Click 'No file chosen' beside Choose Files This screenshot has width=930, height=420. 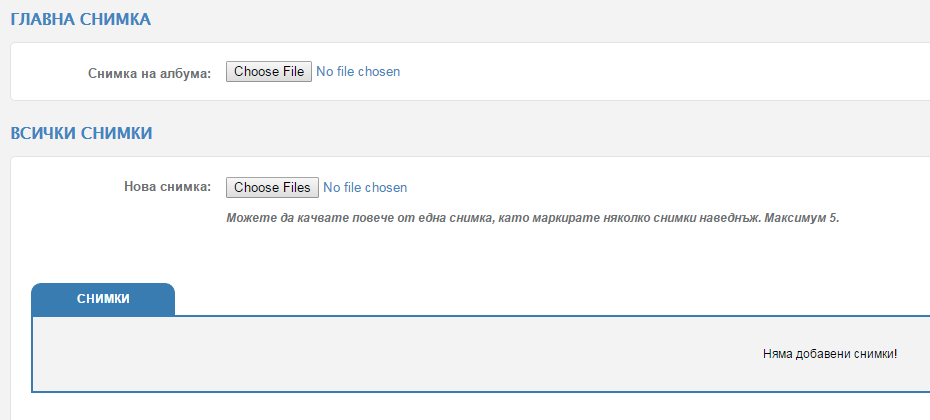click(x=365, y=187)
